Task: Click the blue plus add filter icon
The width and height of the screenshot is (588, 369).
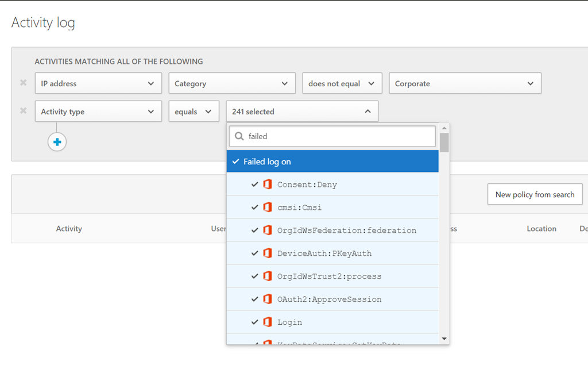Action: (57, 142)
